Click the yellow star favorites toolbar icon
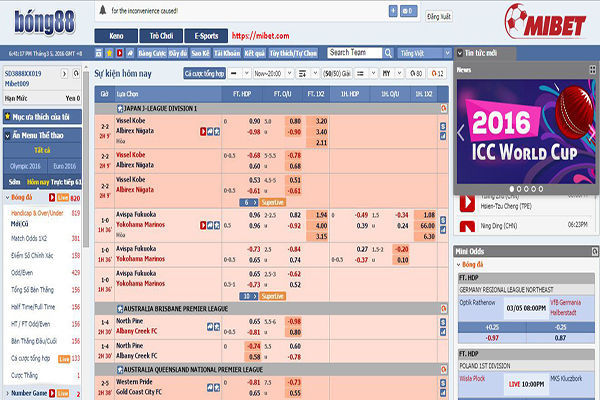Image resolution: width=600 pixels, height=400 pixels. (109, 53)
